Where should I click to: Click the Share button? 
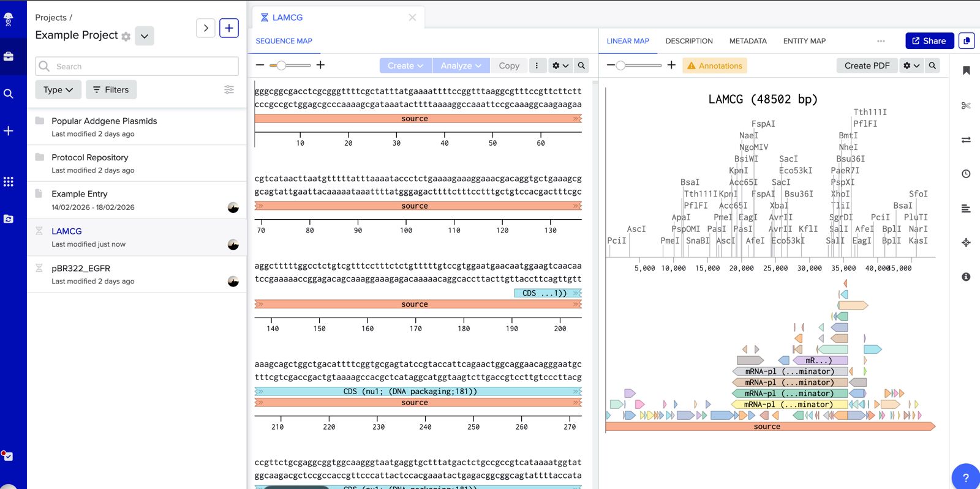coord(929,41)
